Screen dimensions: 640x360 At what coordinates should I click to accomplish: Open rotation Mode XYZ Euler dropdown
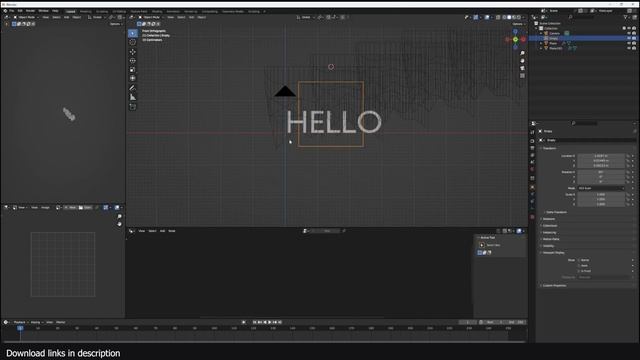(601, 188)
